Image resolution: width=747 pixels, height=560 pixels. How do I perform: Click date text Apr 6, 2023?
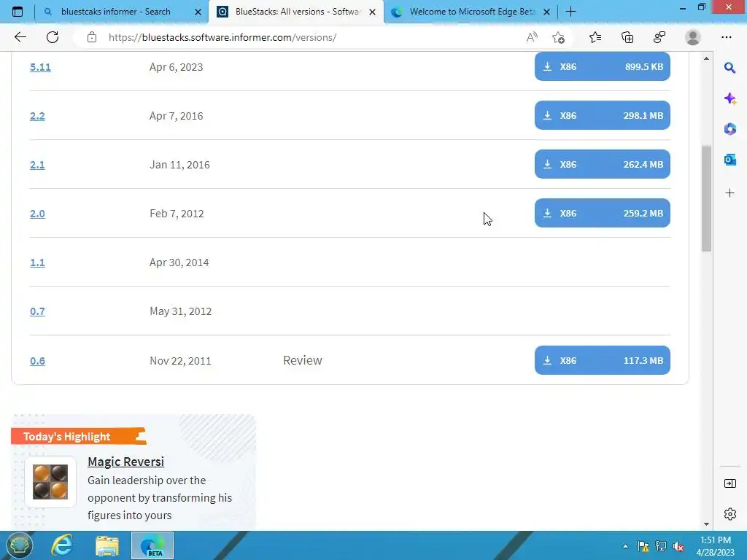pos(177,67)
